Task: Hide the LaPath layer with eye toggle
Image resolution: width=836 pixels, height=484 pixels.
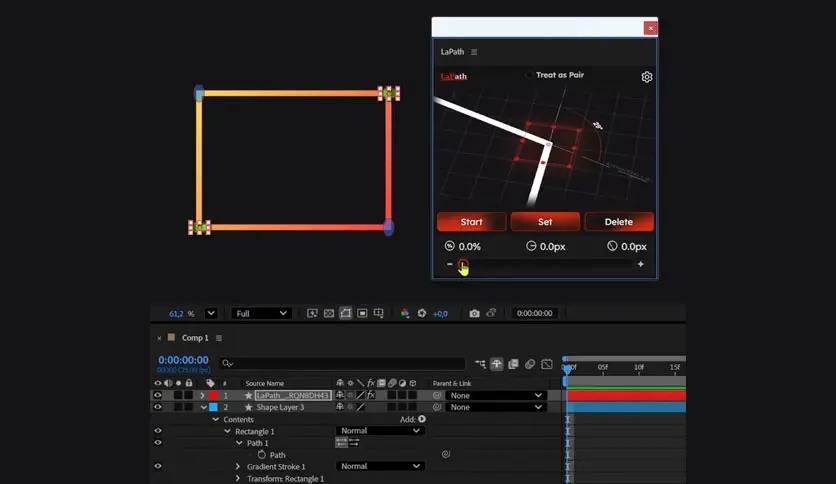Action: [x=157, y=396]
